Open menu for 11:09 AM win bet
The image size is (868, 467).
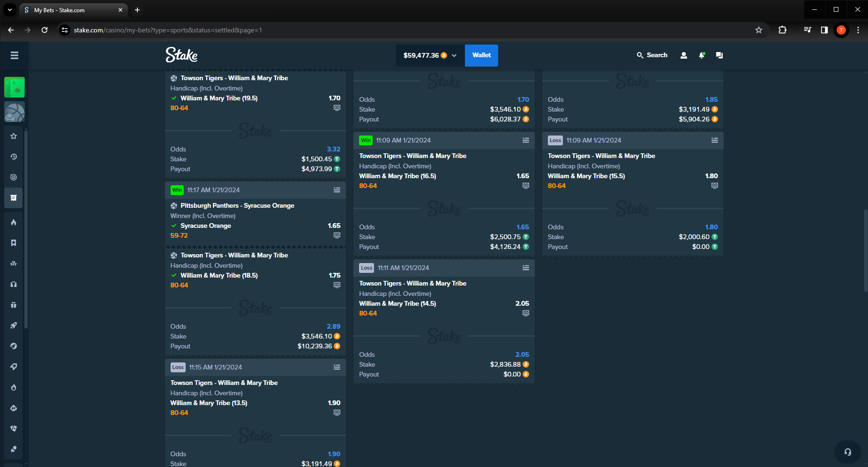pos(526,140)
